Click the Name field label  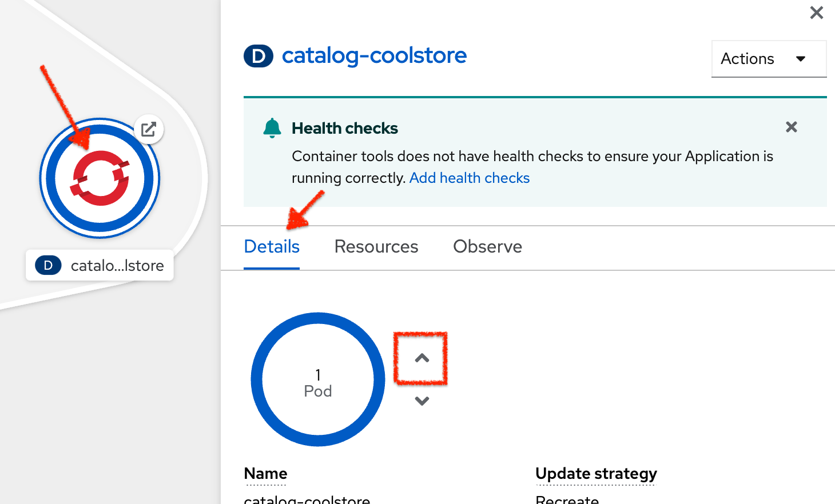pos(266,474)
